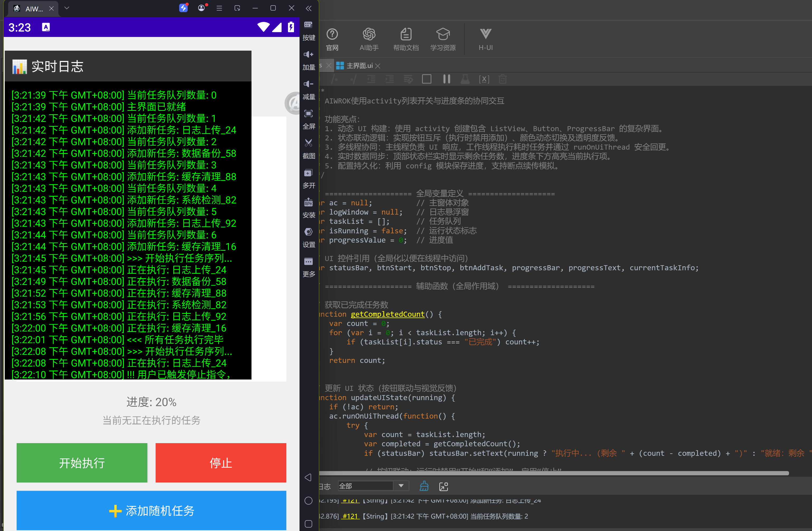812x531 pixels.
Task: Click the horizontal scrollbar under code editor
Action: click(554, 473)
